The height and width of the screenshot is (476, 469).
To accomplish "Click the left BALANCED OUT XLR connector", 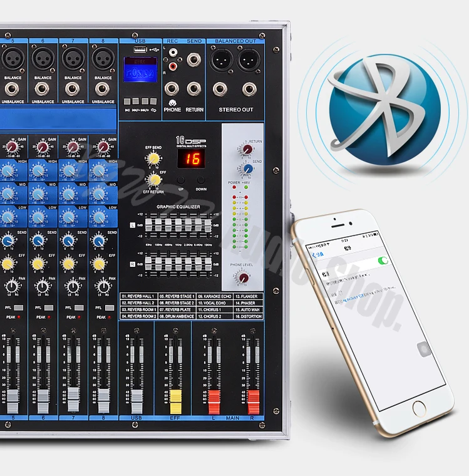I will click(x=221, y=59).
